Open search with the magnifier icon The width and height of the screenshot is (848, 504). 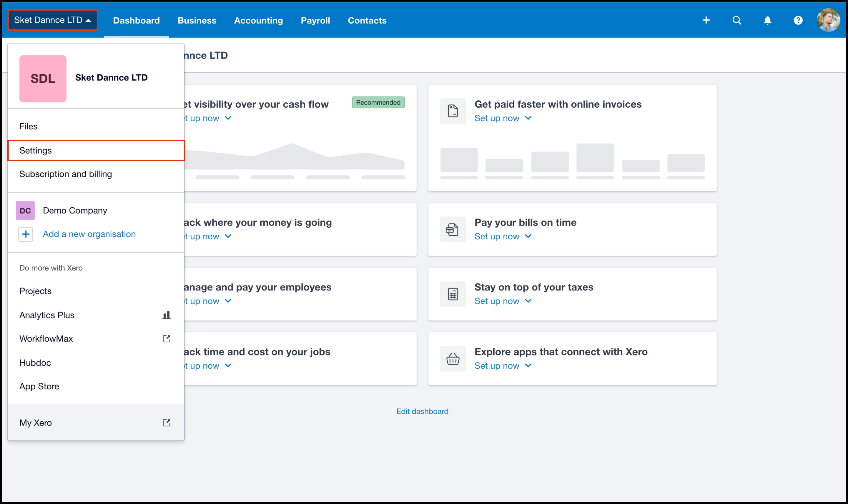(736, 20)
